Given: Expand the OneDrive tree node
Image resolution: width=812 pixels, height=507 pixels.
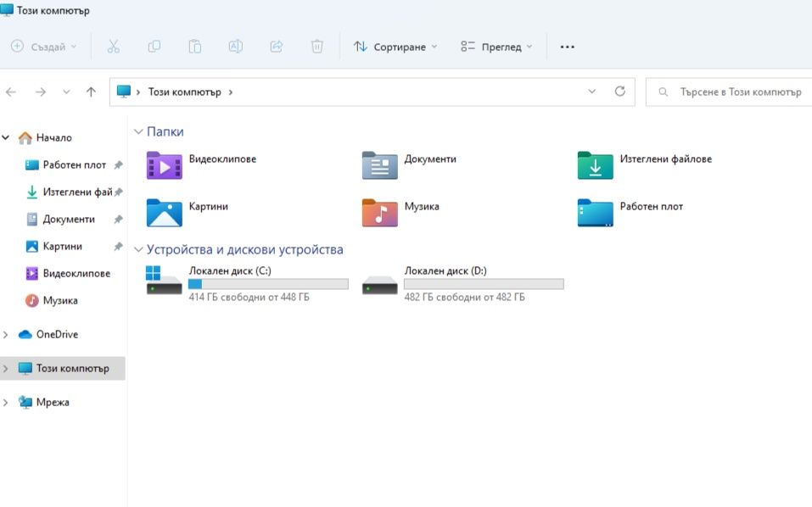Looking at the screenshot, I should tap(6, 335).
